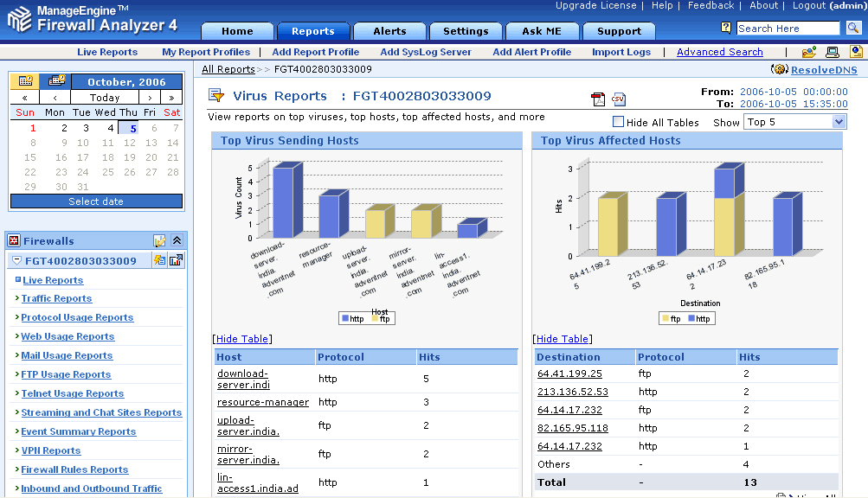Collapse the FGT4002803033009 firewall tree

(16, 260)
